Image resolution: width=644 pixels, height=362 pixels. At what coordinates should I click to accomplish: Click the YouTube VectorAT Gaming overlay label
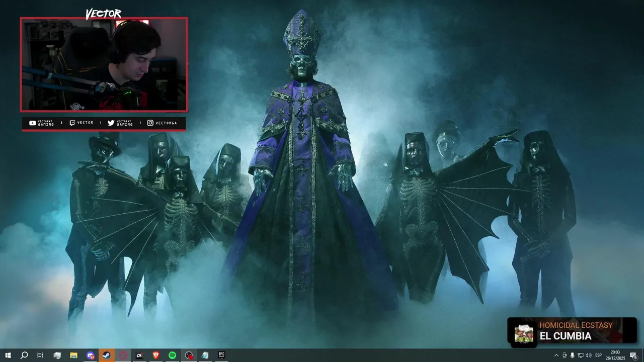tap(42, 123)
